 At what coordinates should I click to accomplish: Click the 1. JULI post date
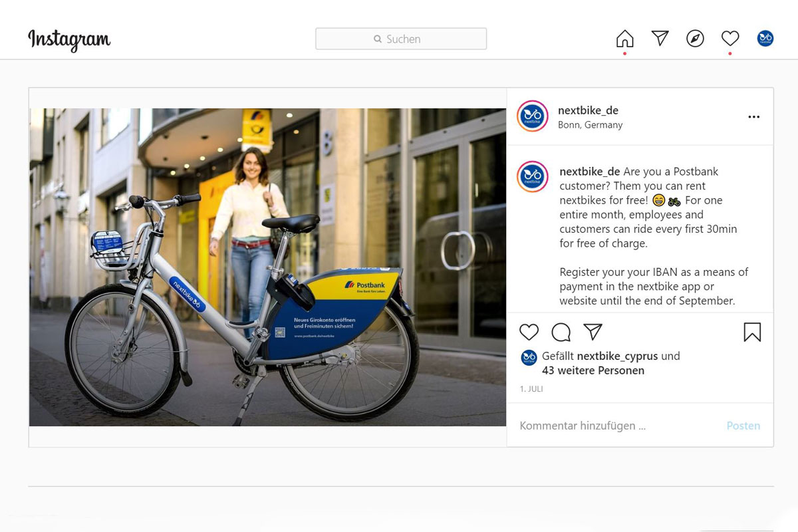click(531, 389)
